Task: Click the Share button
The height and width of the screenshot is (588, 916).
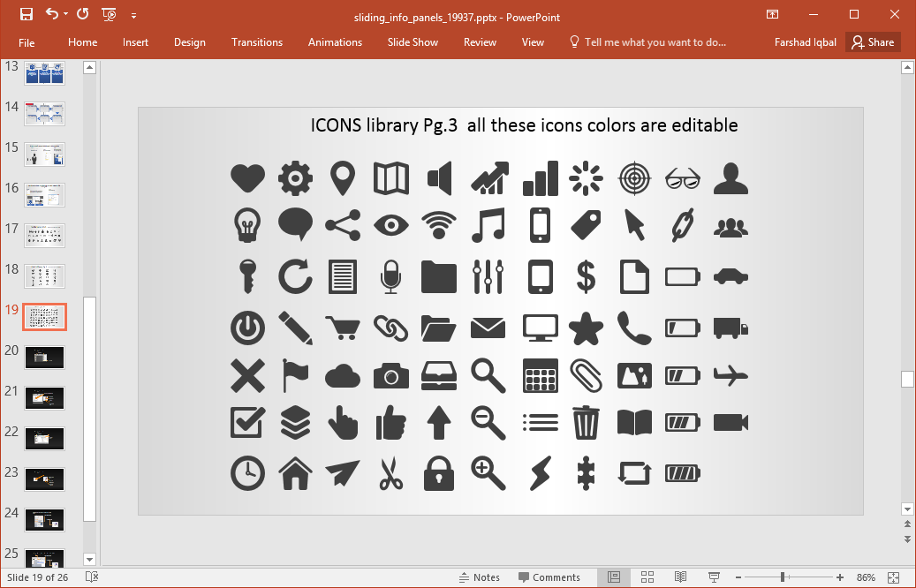Action: [873, 41]
